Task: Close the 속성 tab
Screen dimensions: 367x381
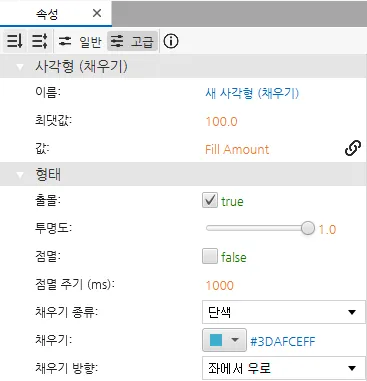Action: click(x=97, y=13)
